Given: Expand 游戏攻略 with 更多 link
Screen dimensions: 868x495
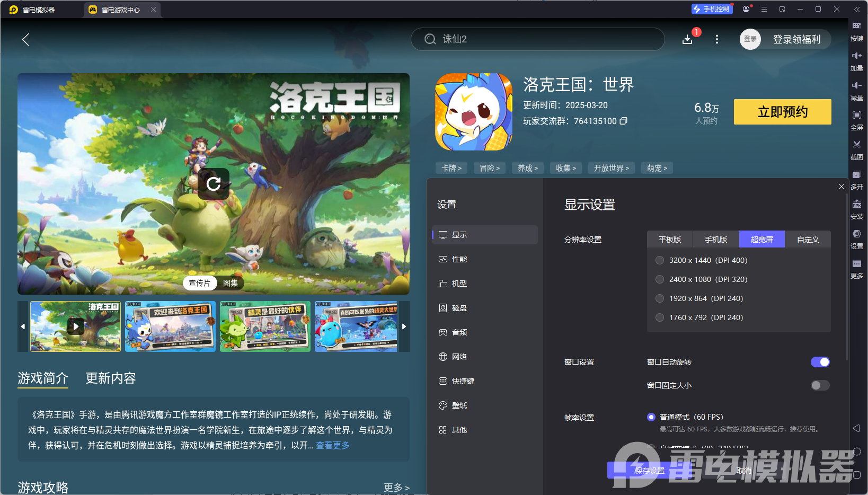Looking at the screenshot, I should click(x=396, y=487).
